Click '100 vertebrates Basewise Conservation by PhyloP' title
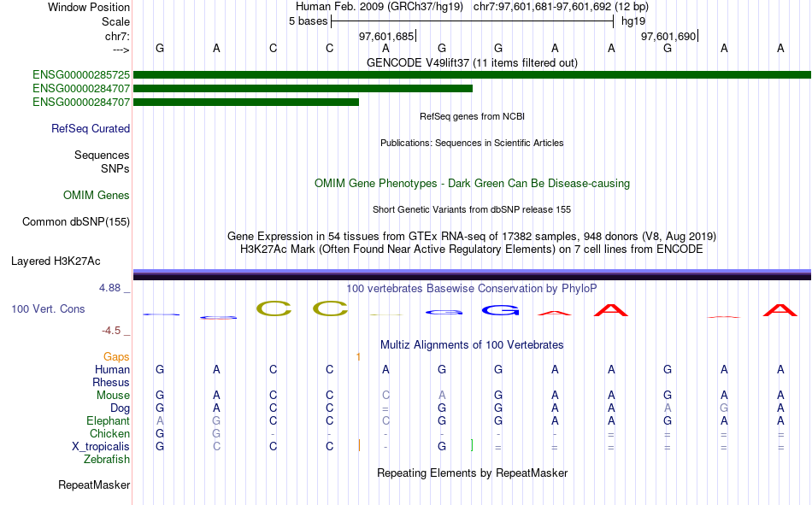812x505 pixels. 472,289
